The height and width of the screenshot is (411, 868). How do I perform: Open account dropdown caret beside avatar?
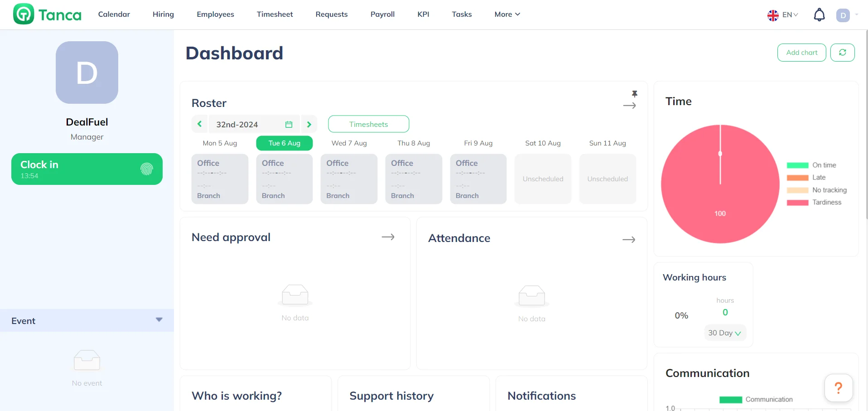[x=857, y=15]
